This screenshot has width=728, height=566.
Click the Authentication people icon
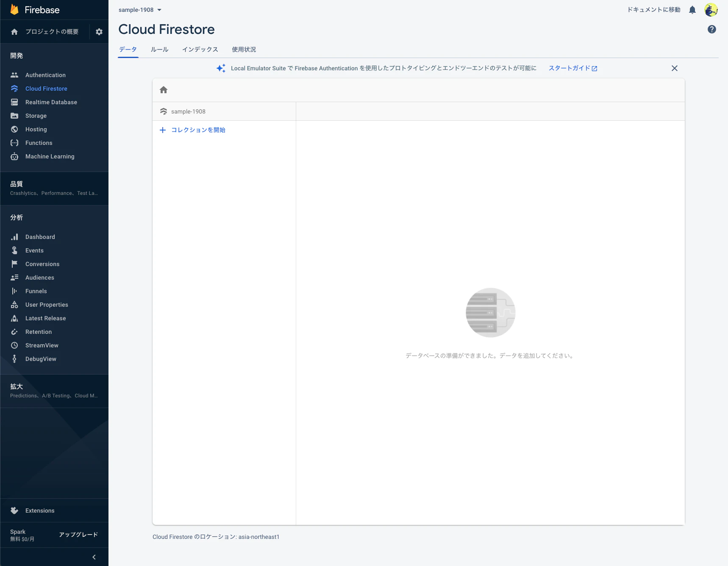[14, 75]
